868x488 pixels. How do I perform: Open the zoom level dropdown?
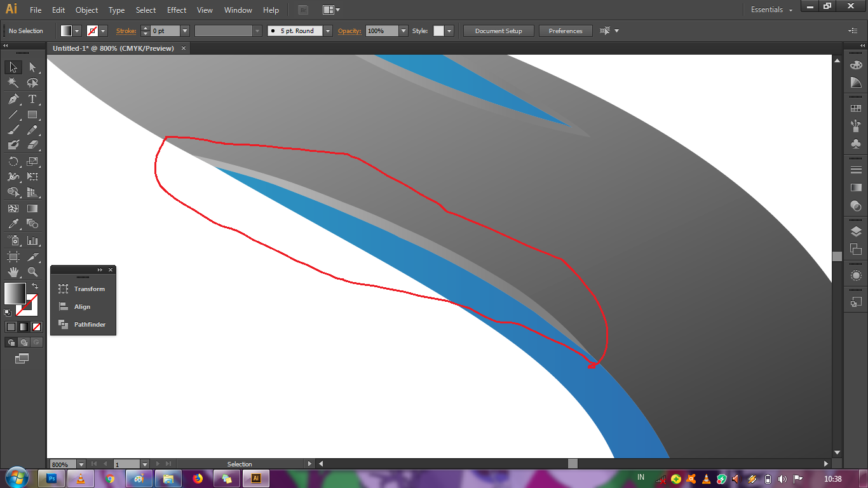tap(81, 464)
